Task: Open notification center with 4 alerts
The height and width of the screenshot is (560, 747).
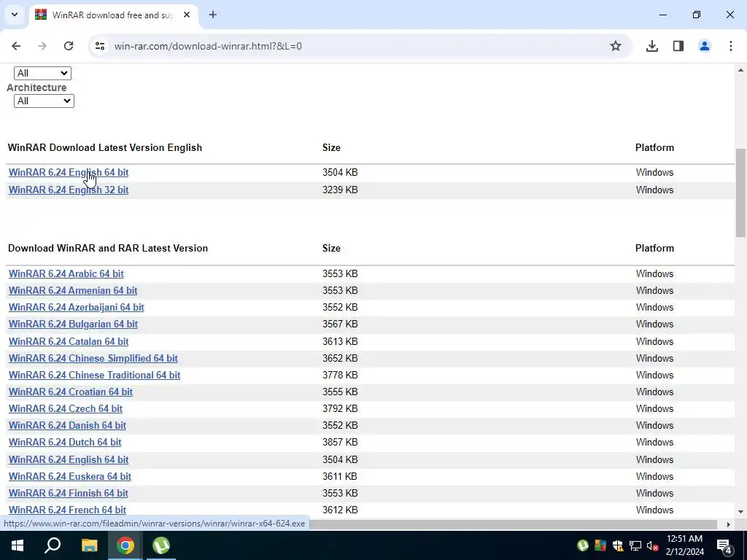Action: point(724,545)
